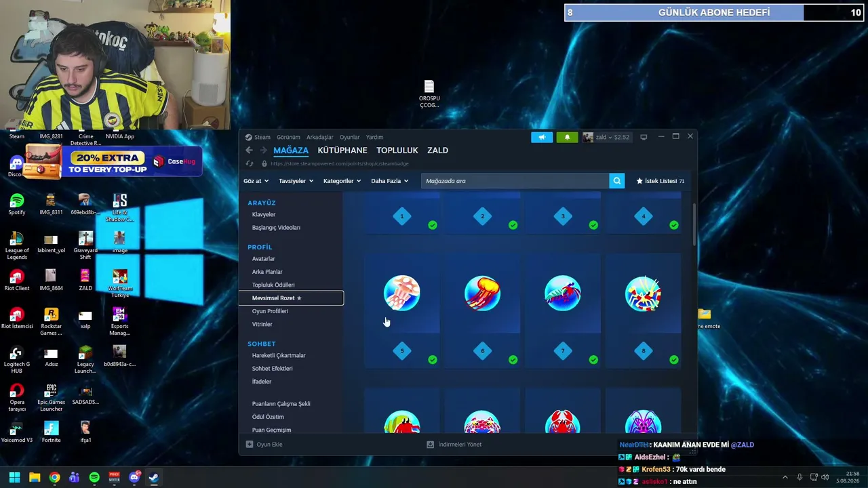
Task: Open Epic Games Launcher desktop shortcut
Action: pos(51,397)
